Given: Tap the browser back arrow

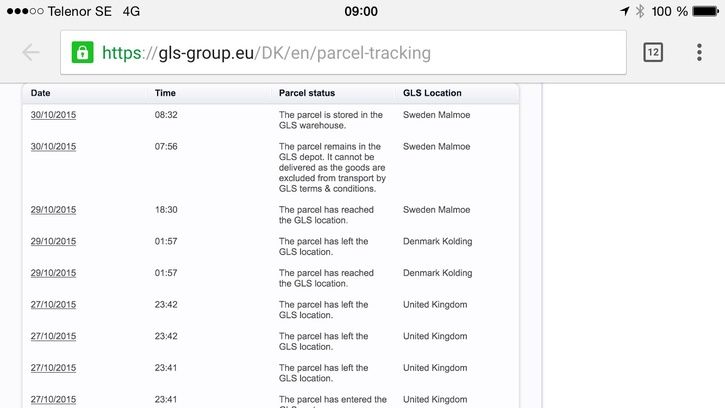Looking at the screenshot, I should pos(31,52).
